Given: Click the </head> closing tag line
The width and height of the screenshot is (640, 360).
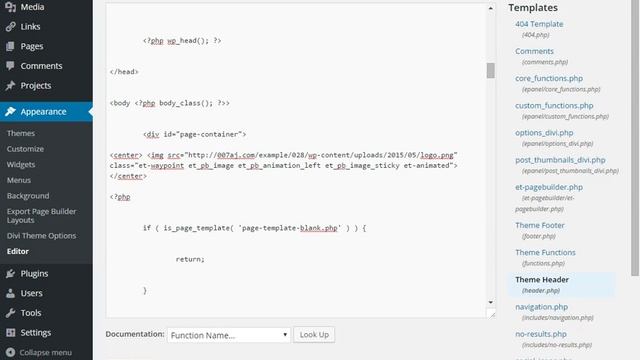Looking at the screenshot, I should tap(124, 72).
